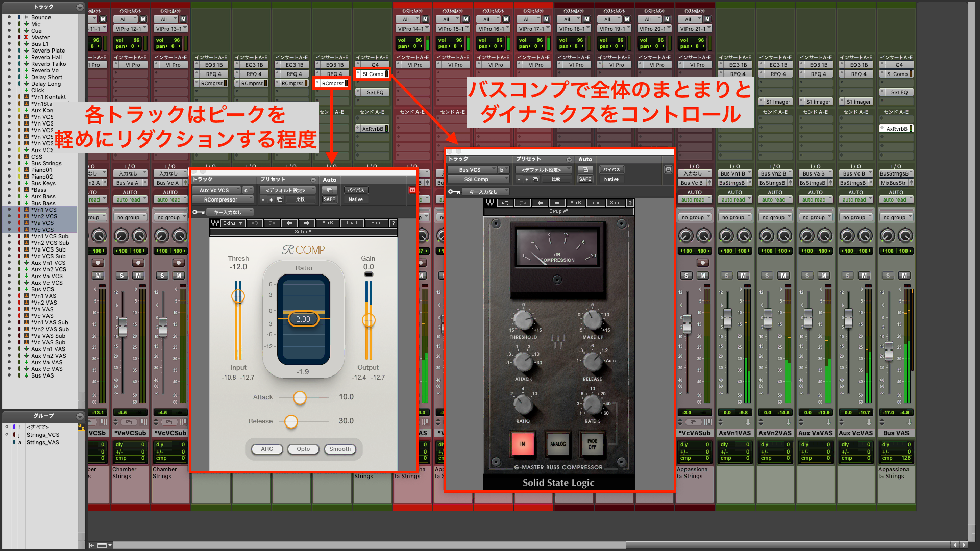Solo the *VcVASub track
The image size is (980, 551).
(x=687, y=275)
